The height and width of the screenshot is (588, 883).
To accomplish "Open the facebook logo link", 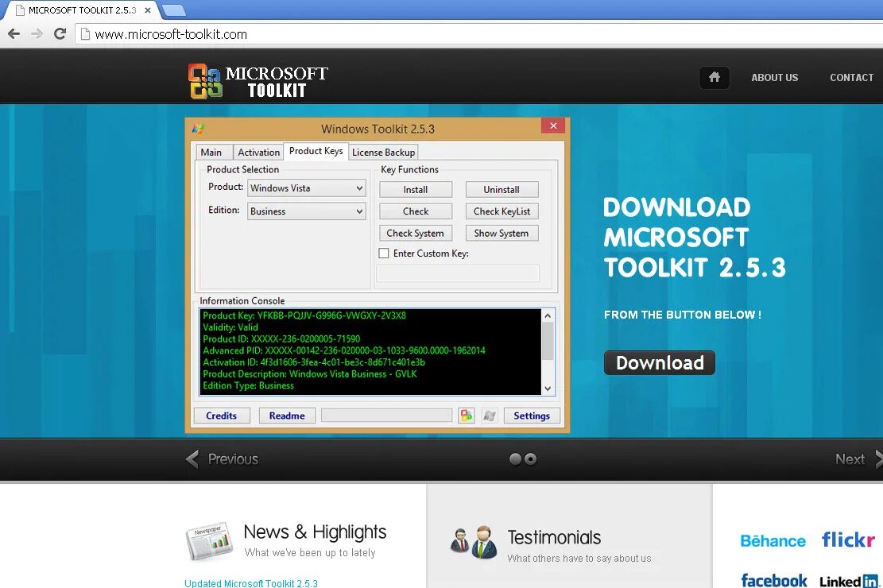I will click(774, 580).
